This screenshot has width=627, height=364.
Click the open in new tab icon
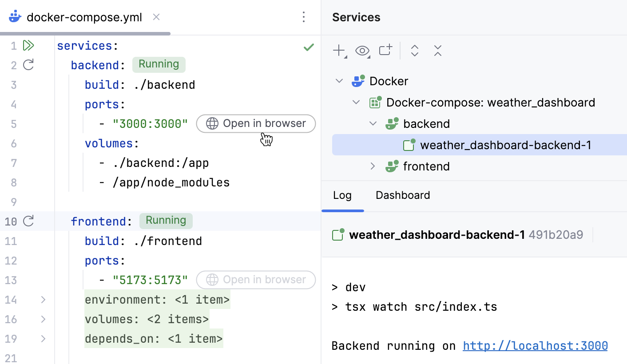click(x=386, y=50)
